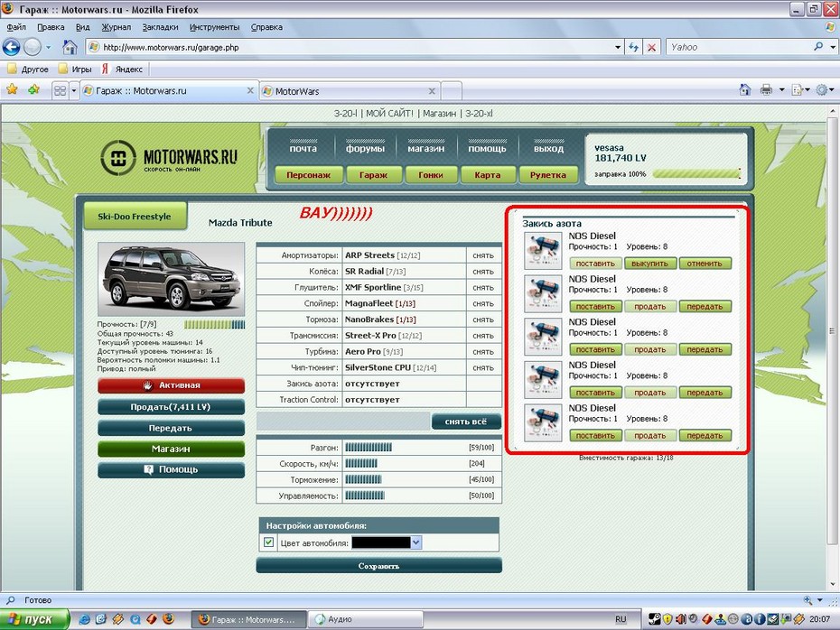Open the zoom level magnifier in status bar
Screen dimensions: 840x630
(807, 600)
